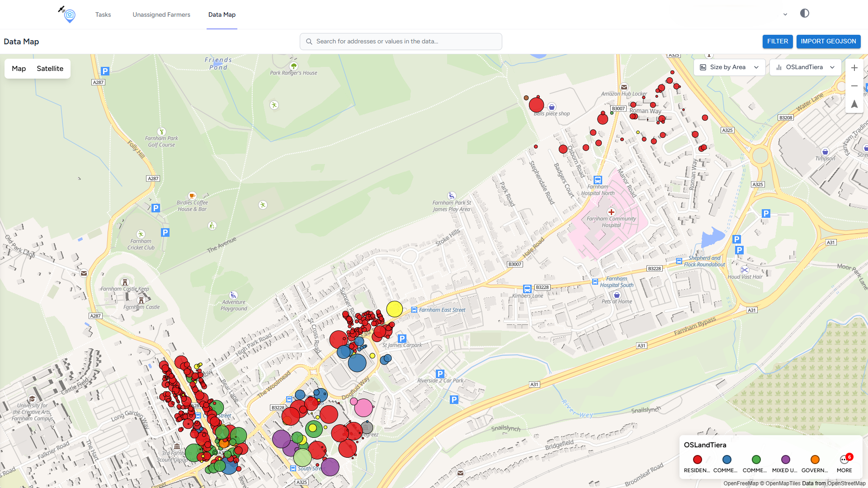The height and width of the screenshot is (488, 868).
Task: Open the OSLandTiera attribute dropdown
Action: (805, 67)
